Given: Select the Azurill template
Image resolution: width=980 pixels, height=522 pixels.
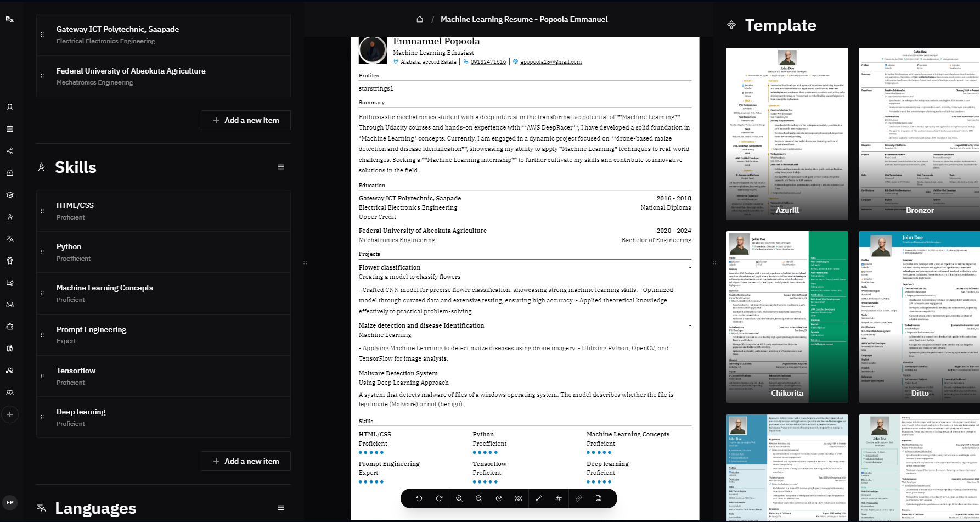Looking at the screenshot, I should tap(787, 134).
